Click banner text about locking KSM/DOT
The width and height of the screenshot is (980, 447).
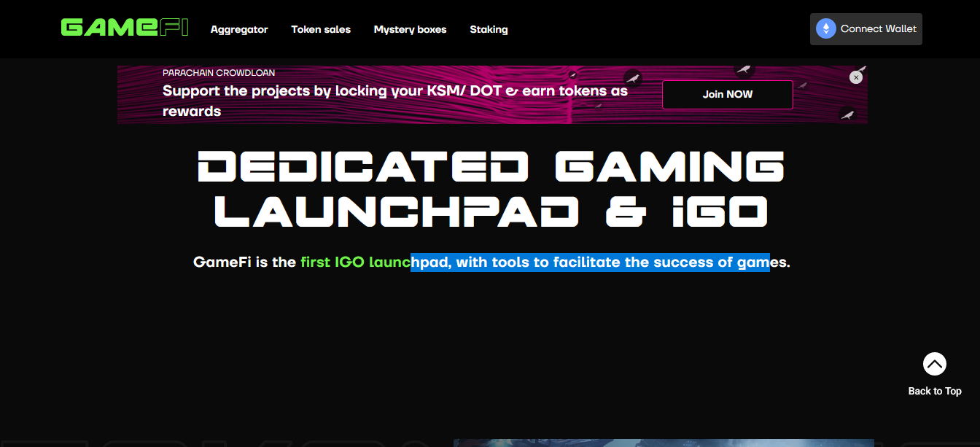395,101
